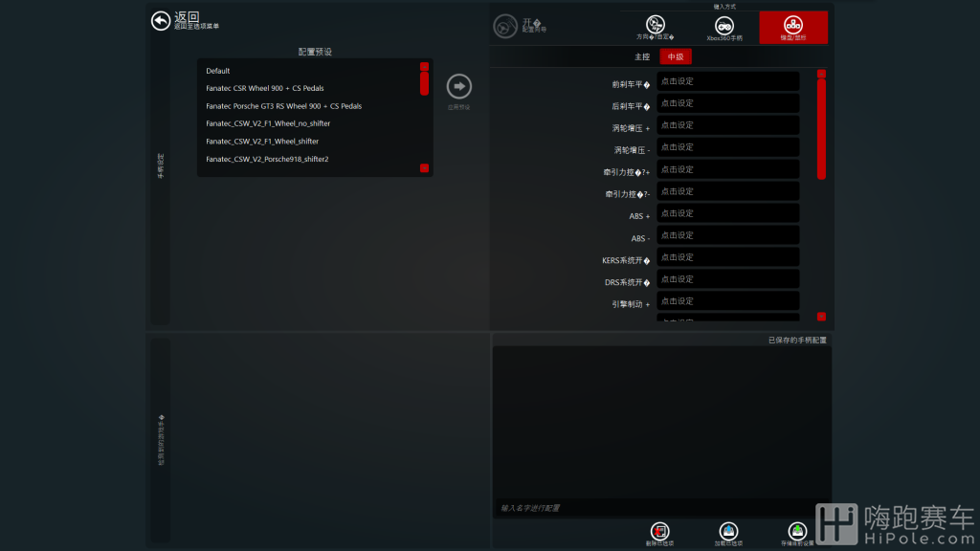Click the configuration name input field
980x551 pixels.
pyautogui.click(x=662, y=508)
